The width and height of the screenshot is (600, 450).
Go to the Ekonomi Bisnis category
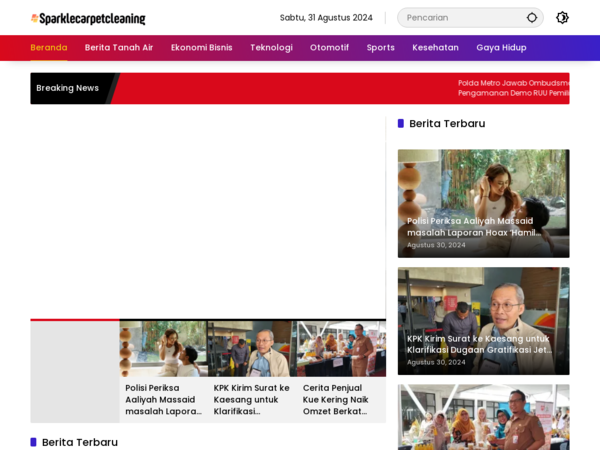(x=202, y=47)
